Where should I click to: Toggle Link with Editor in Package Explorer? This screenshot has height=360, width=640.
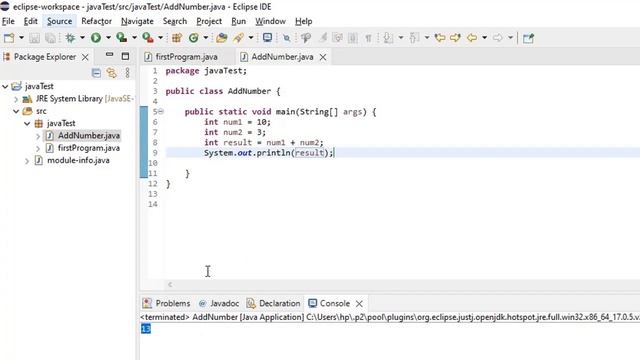(x=111, y=73)
